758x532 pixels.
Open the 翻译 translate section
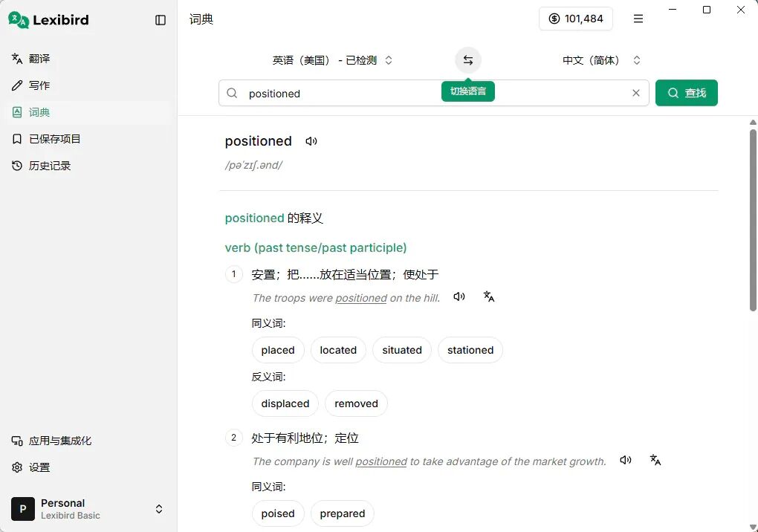click(x=88, y=59)
